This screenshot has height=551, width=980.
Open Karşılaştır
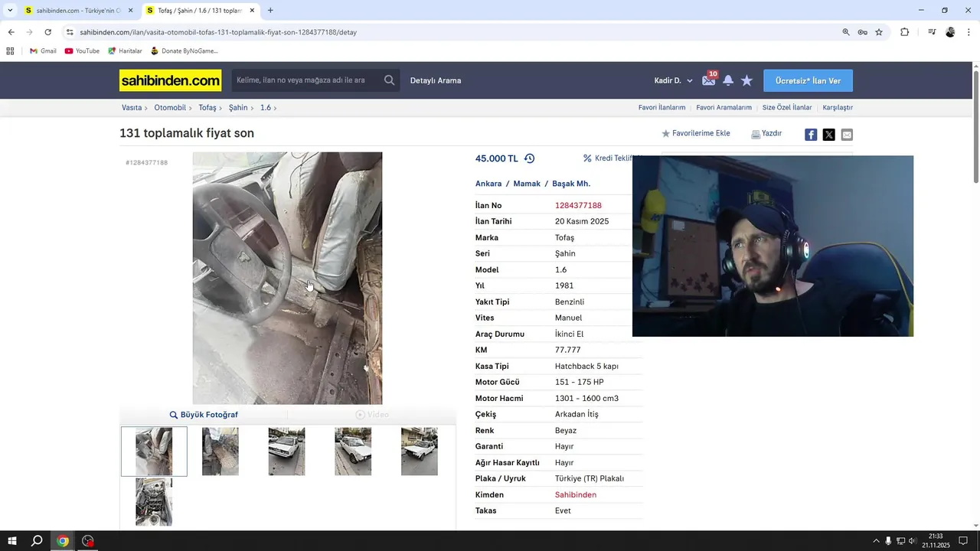point(838,108)
